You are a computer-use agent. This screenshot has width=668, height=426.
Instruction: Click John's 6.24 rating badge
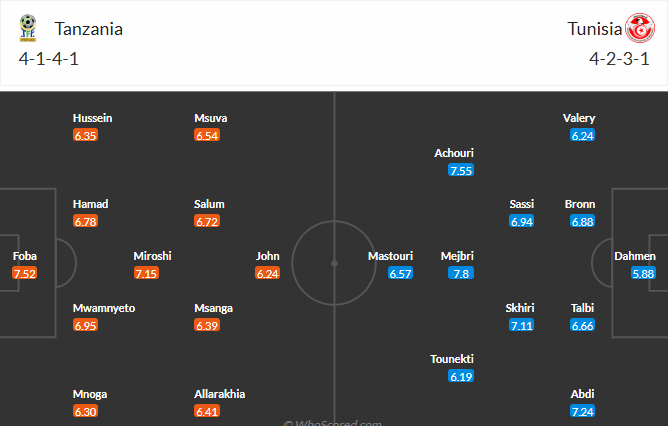[x=267, y=273]
